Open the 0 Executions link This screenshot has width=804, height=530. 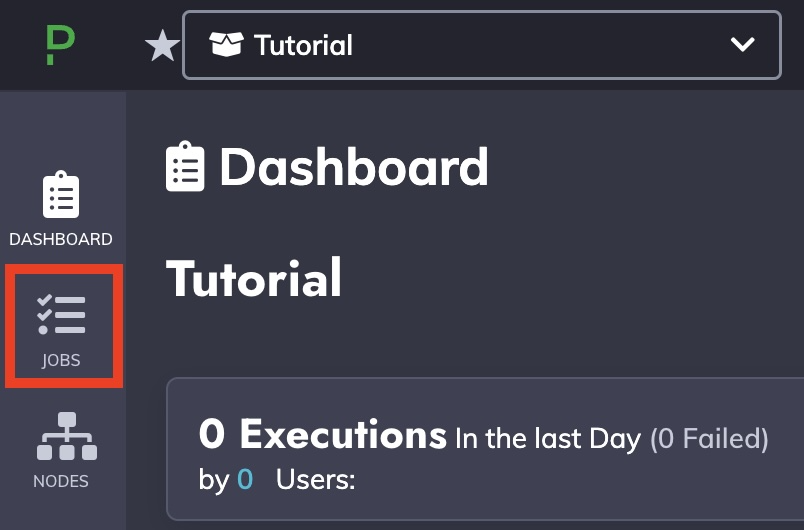pos(323,435)
